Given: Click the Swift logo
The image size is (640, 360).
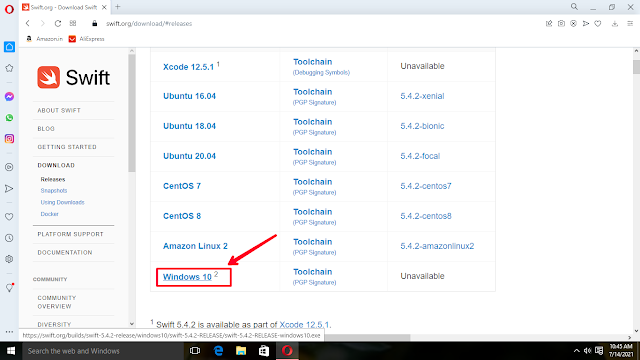Looking at the screenshot, I should (73, 77).
